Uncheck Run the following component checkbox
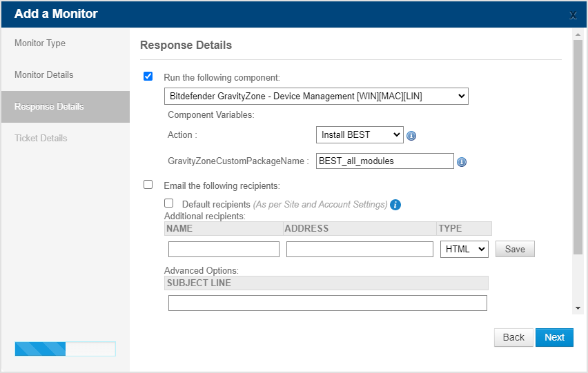588x373 pixels. click(148, 77)
